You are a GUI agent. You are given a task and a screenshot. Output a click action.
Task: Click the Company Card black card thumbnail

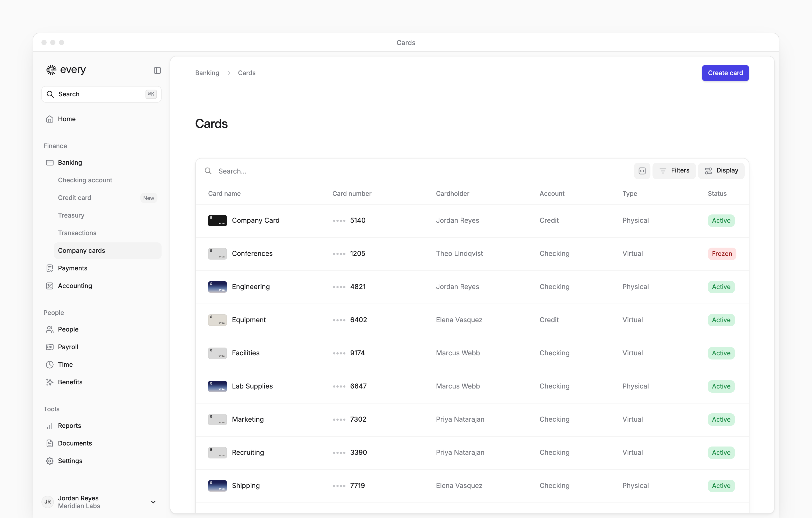(x=217, y=221)
